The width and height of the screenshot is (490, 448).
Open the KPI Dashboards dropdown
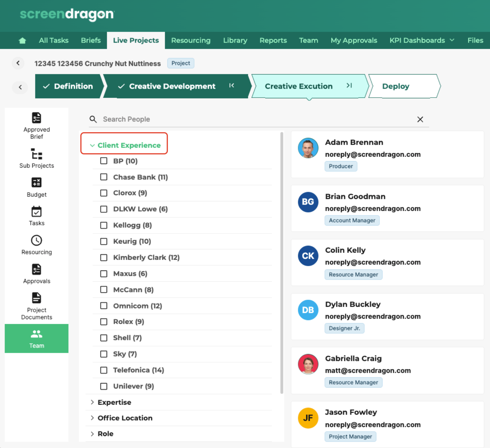click(422, 40)
